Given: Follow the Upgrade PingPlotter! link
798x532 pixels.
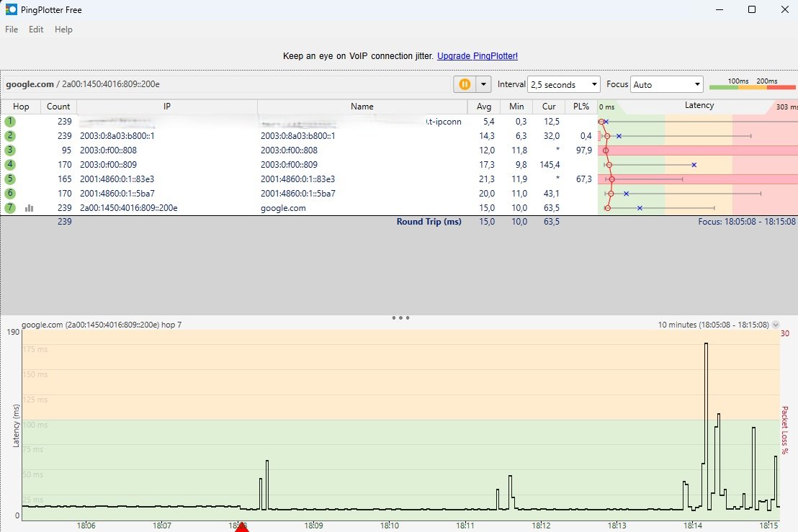Looking at the screenshot, I should pyautogui.click(x=478, y=56).
